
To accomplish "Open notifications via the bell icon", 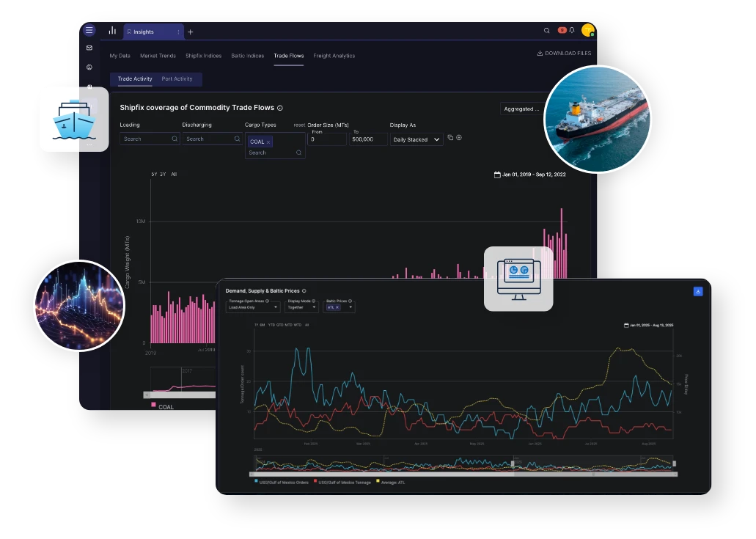I will click(x=571, y=31).
